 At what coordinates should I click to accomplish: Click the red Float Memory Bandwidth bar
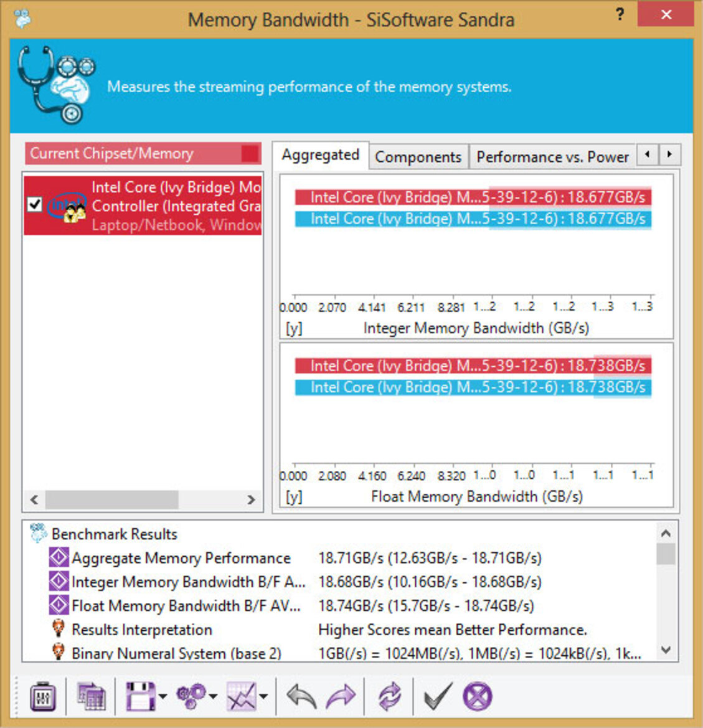473,366
